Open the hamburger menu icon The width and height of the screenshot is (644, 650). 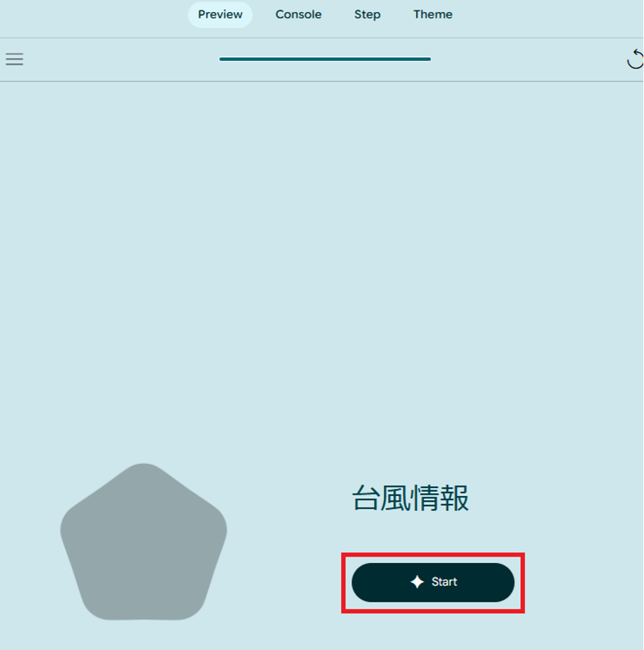pos(14,59)
